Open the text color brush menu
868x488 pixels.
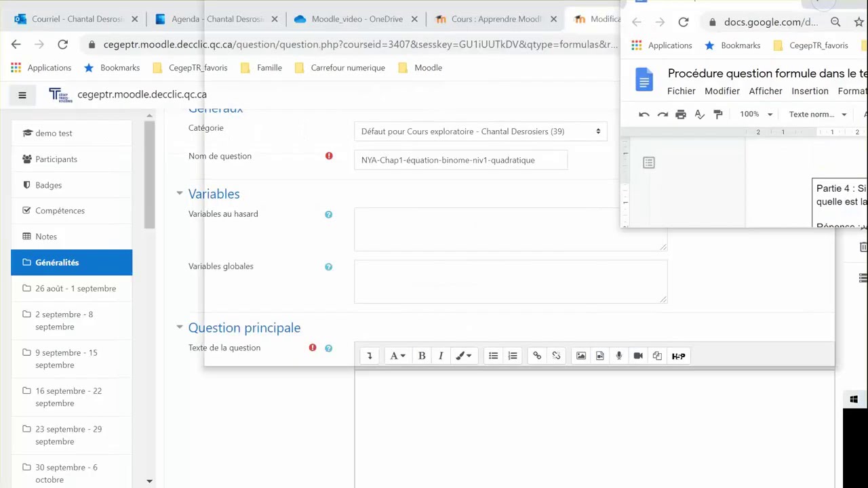pyautogui.click(x=464, y=356)
